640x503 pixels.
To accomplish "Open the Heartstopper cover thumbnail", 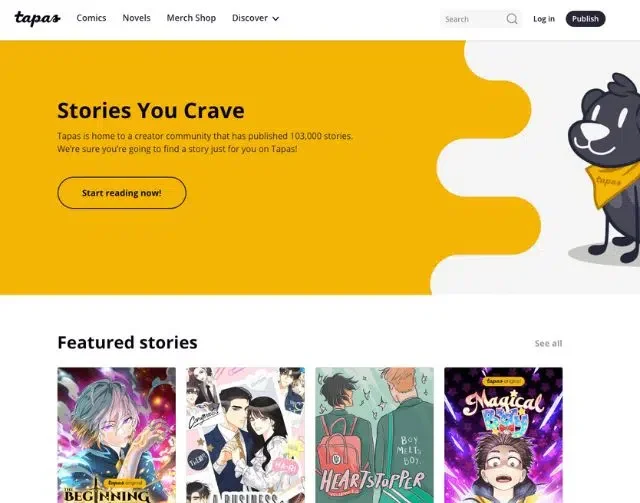I will pos(375,435).
